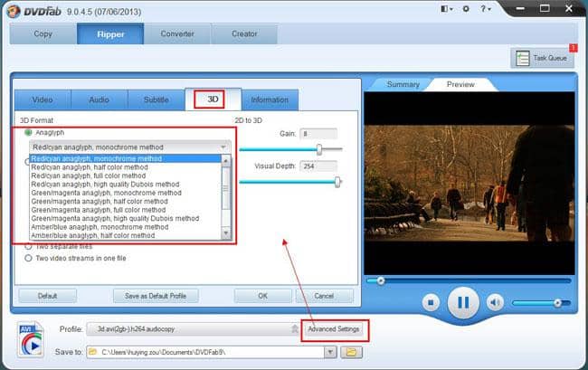Choose Red/cyan anaglyph, full color method
The width and height of the screenshot is (588, 370).
point(126,176)
